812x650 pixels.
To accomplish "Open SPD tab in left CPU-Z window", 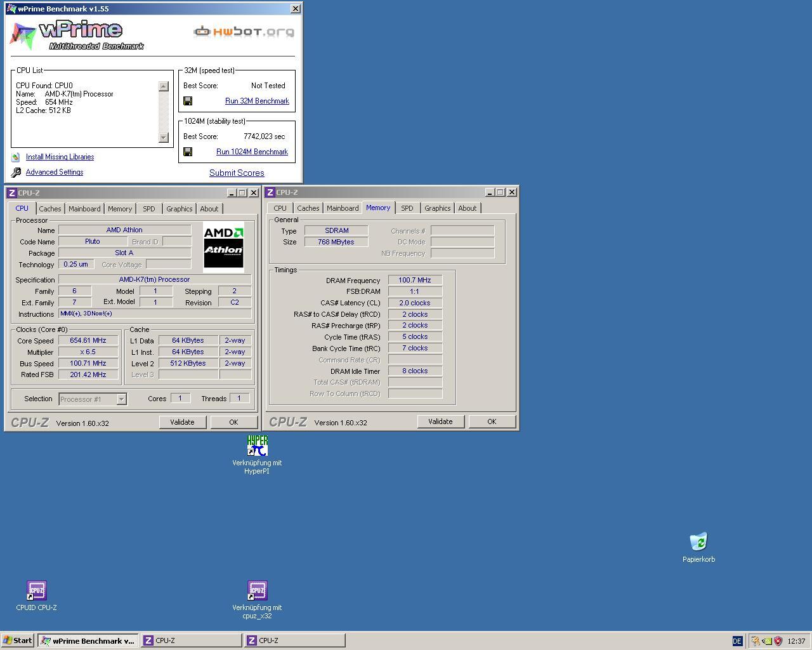I will coord(148,208).
